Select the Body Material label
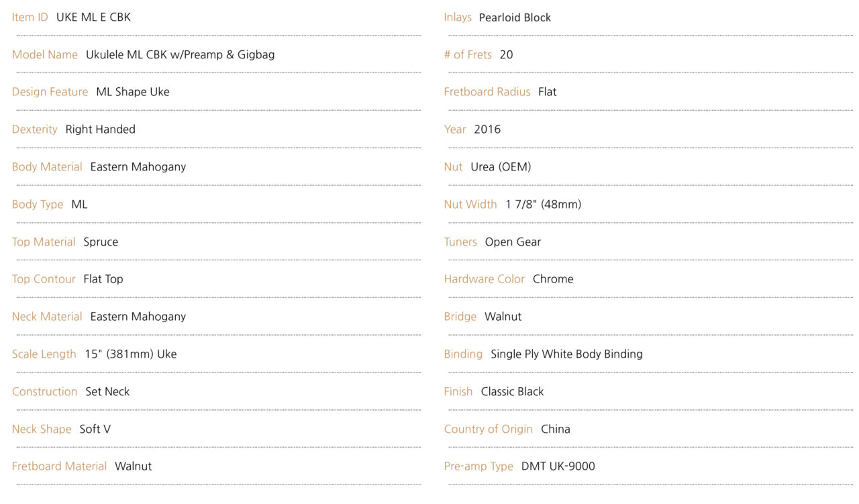This screenshot has height=504, width=859. point(47,167)
